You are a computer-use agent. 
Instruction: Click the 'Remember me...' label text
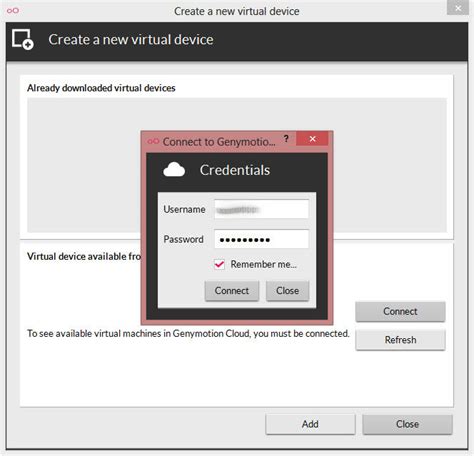(263, 264)
